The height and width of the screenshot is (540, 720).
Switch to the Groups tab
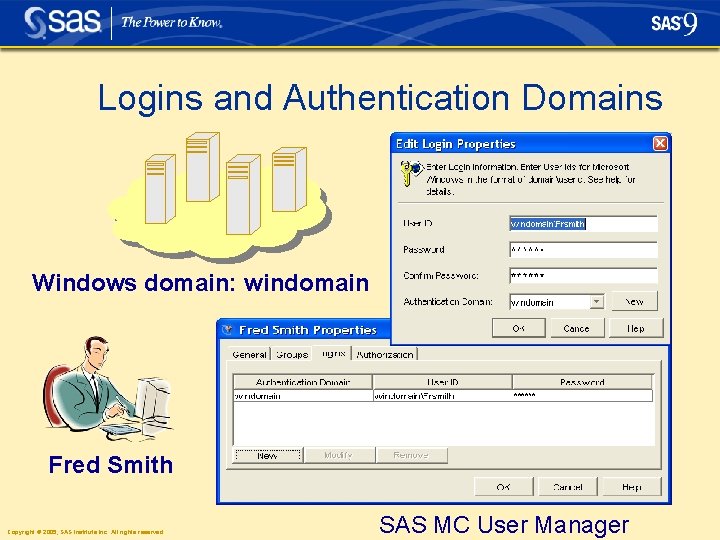coord(292,354)
